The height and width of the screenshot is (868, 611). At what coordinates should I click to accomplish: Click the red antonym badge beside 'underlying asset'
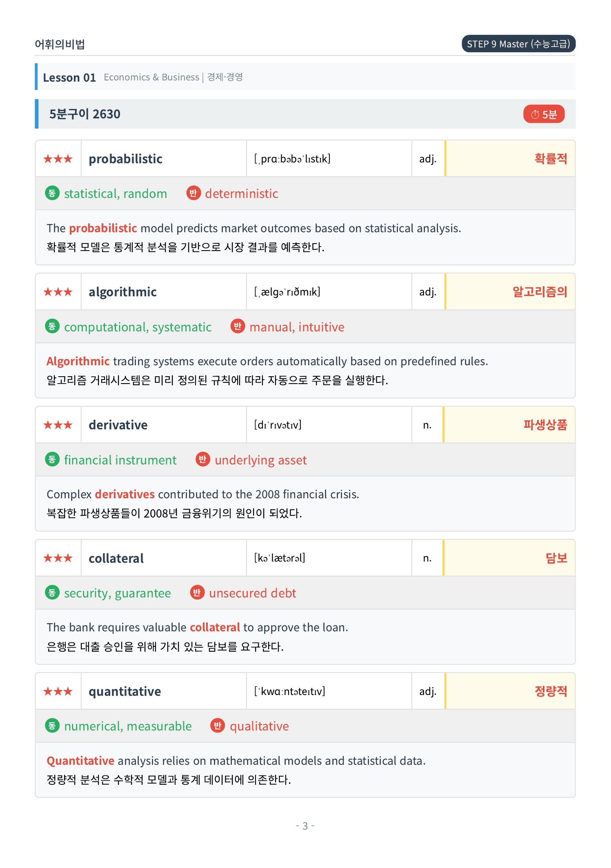(202, 460)
